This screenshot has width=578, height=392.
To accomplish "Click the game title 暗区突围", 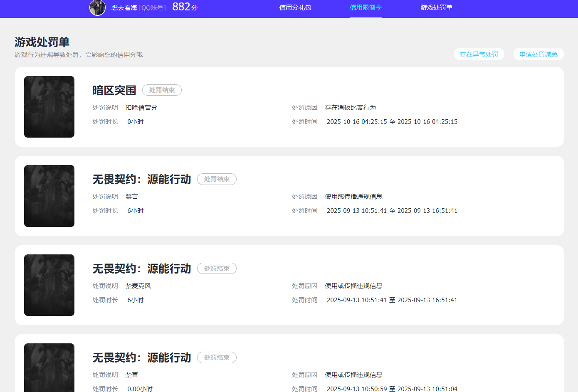I will 114,90.
